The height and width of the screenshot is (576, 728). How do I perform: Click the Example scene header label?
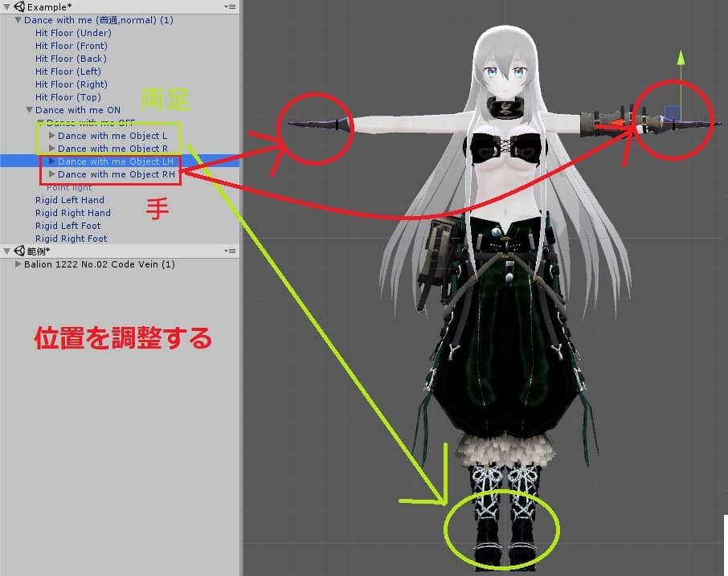(49, 7)
